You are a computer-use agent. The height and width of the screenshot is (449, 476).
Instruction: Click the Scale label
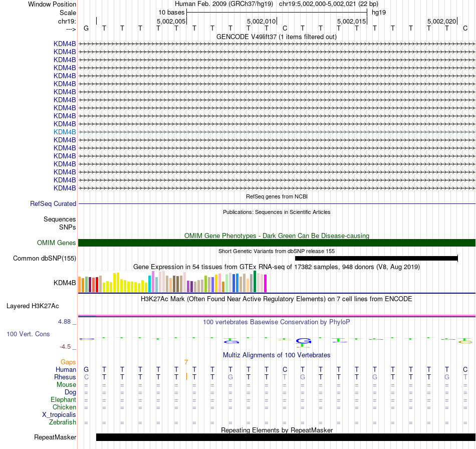tap(68, 13)
